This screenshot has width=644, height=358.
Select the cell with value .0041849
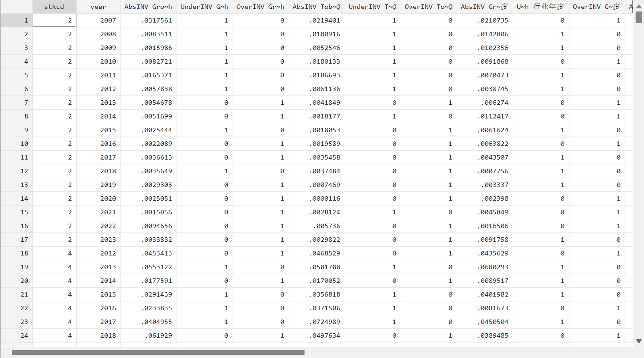pyautogui.click(x=317, y=103)
